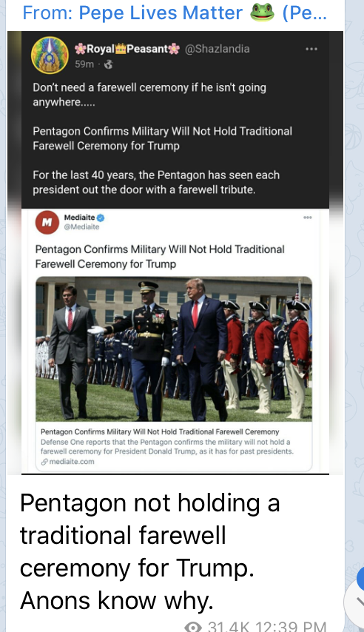Open the Pentagon ceremony photo
The width and height of the screenshot is (364, 632).
pos(174,349)
